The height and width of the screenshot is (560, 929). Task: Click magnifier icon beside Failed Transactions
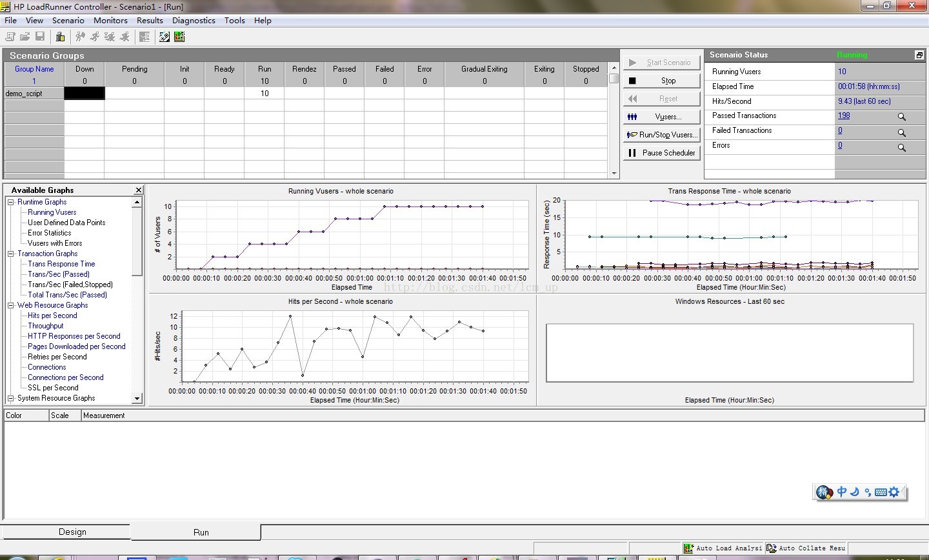point(901,132)
